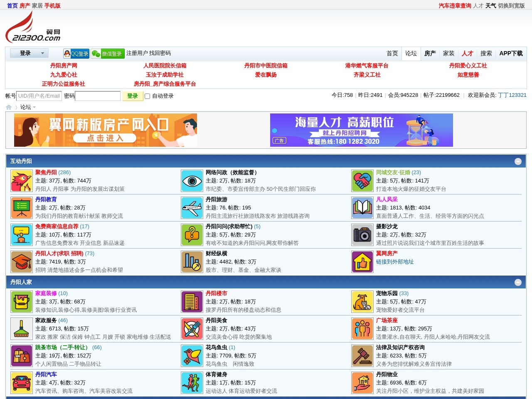
Task: Open the 天气 top link
Action: (491, 6)
